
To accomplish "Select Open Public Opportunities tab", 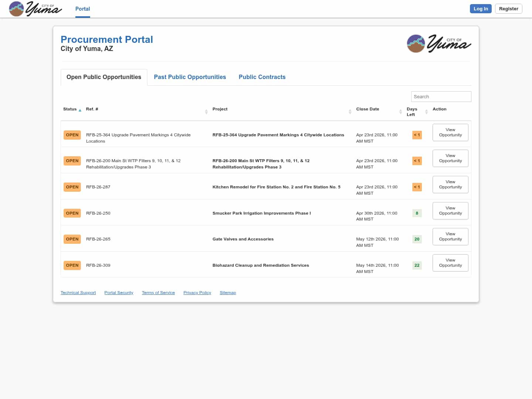I will click(x=104, y=77).
